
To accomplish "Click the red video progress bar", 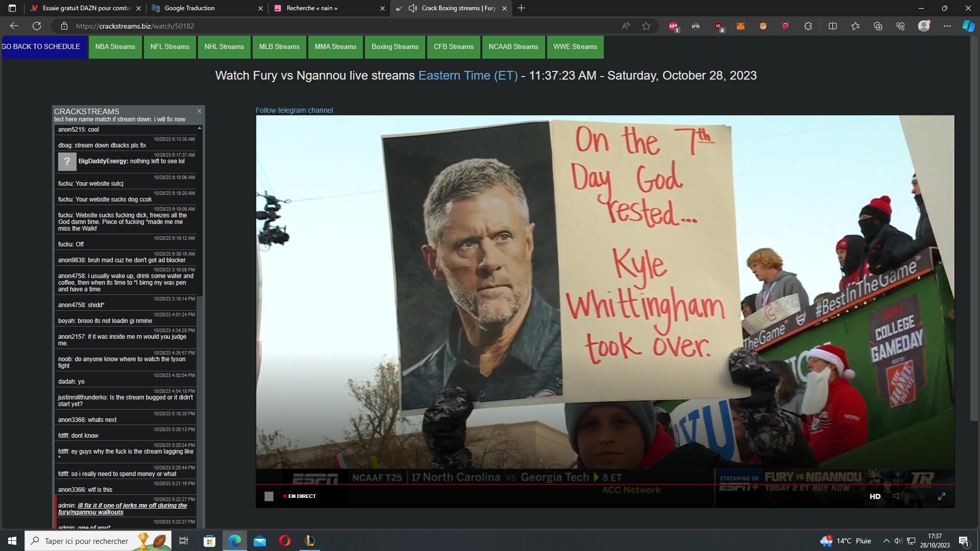I will coord(605,484).
